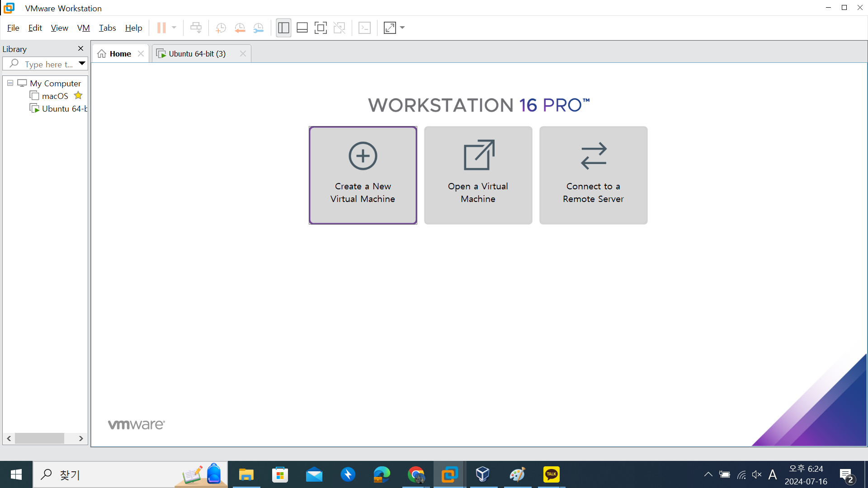
Task: Click the stretch guest display icon
Action: tap(390, 28)
